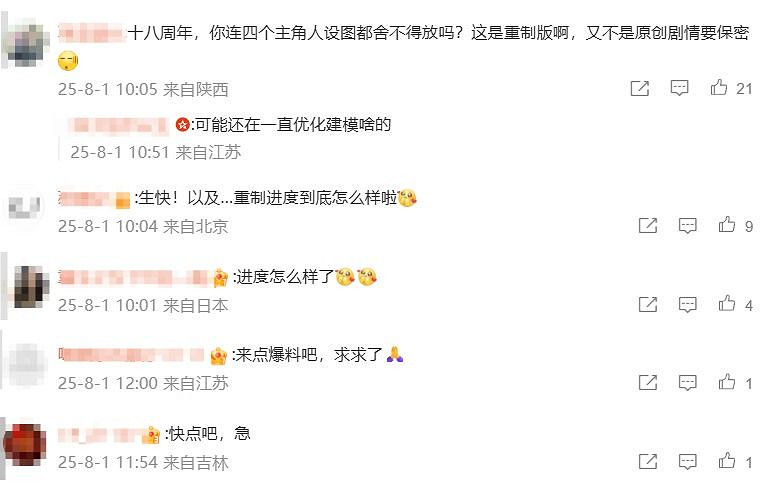Forward the comment posted from 北京

(648, 226)
